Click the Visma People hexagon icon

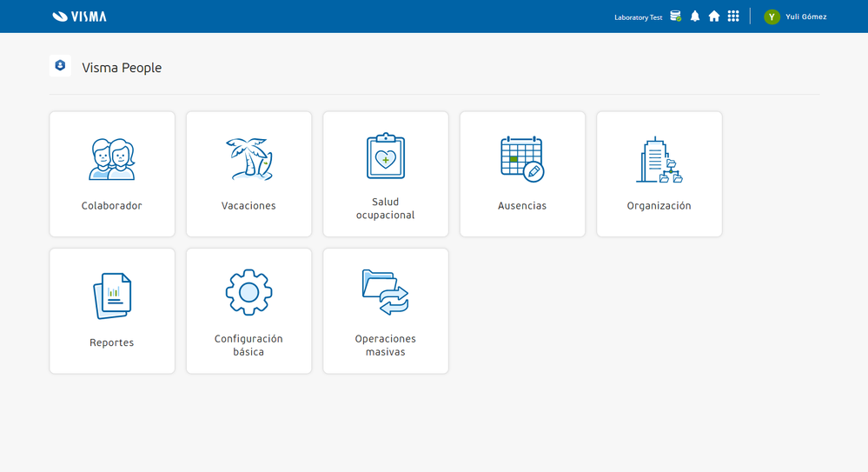click(x=60, y=65)
